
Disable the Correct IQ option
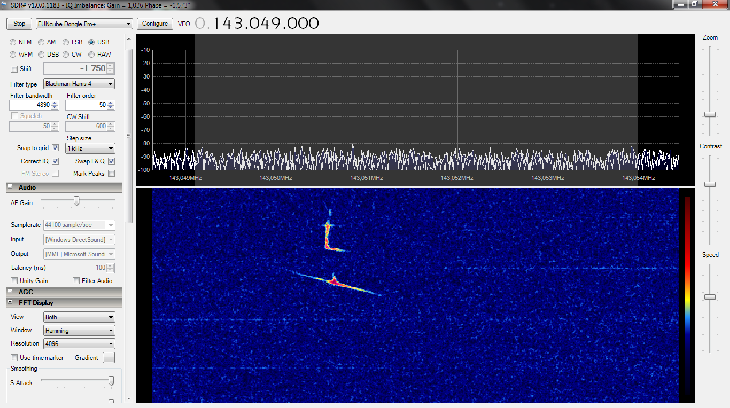55,160
